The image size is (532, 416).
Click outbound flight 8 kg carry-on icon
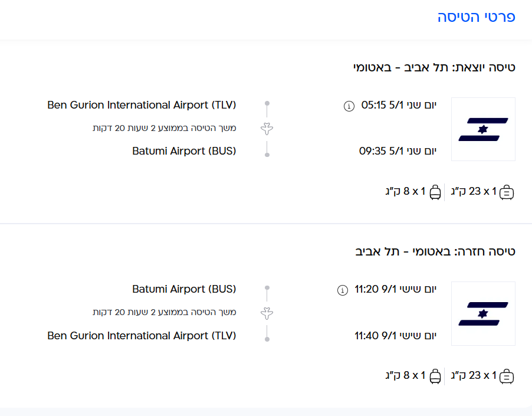tap(435, 192)
